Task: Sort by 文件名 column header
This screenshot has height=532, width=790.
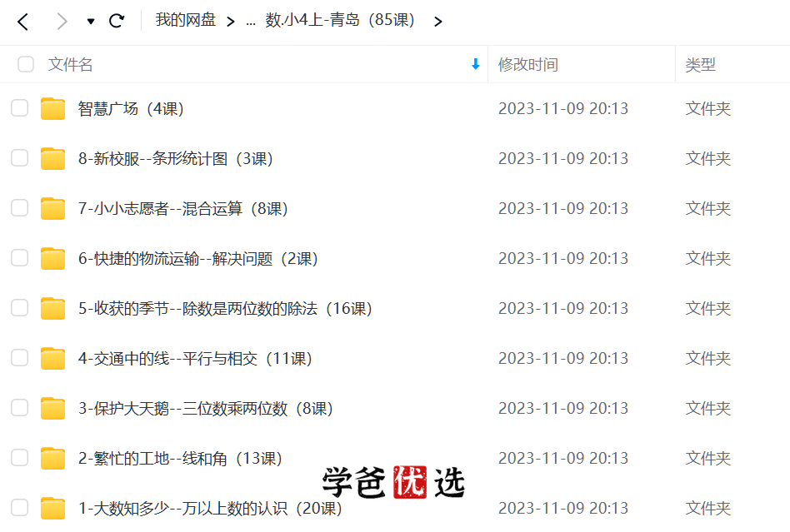Action: 71,64
